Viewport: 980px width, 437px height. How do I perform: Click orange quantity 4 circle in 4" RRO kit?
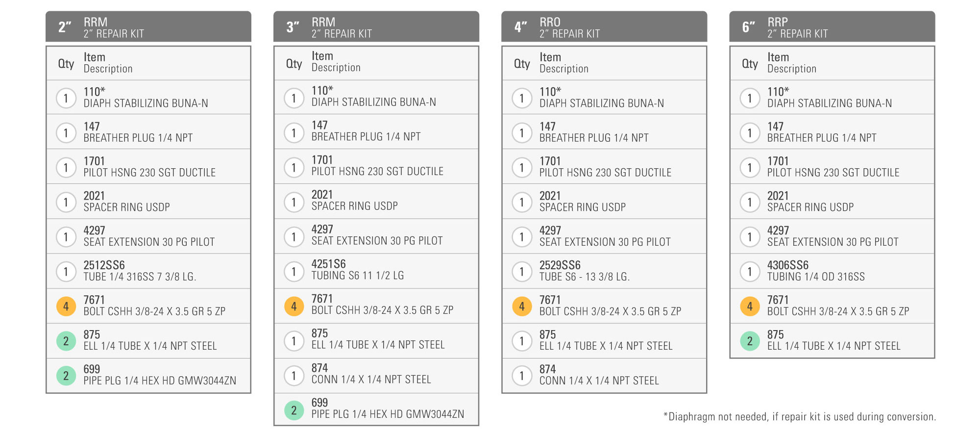point(522,306)
